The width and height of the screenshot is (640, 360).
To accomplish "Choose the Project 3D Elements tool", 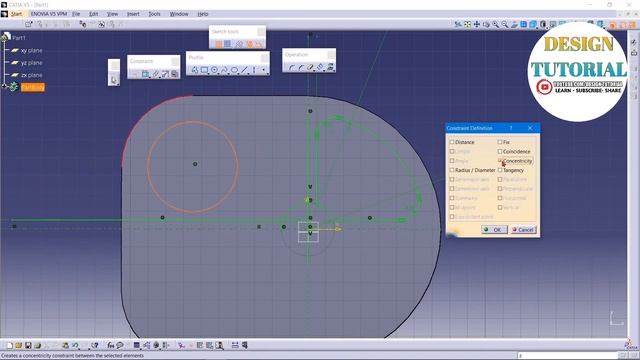I will point(330,67).
